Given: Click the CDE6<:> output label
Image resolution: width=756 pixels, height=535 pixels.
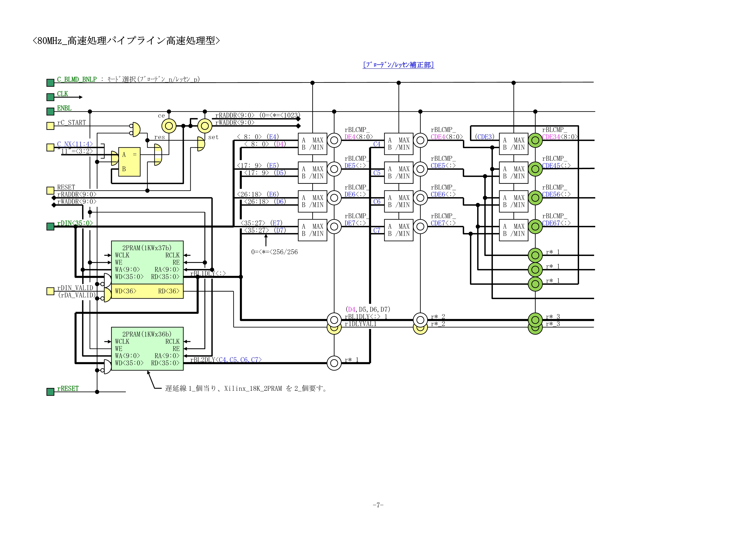Looking at the screenshot, I should pyautogui.click(x=443, y=194).
